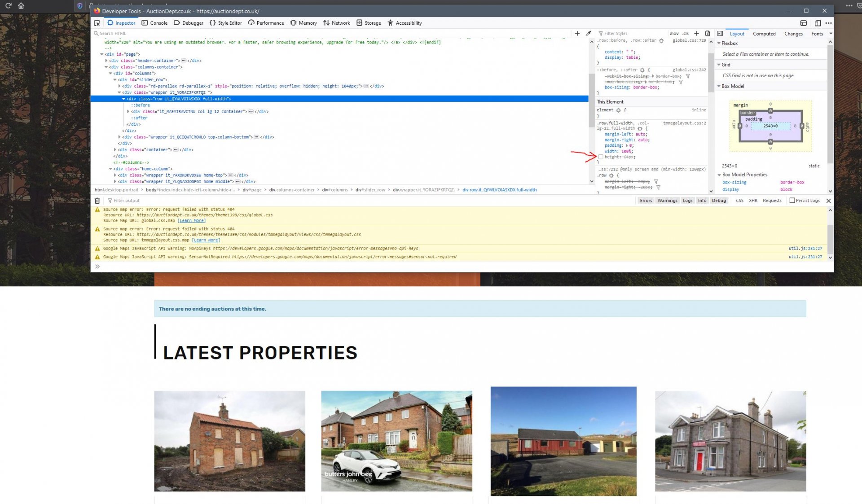Collapse the three-pane inspector sidebar icon
Image resolution: width=862 pixels, height=504 pixels.
720,34
